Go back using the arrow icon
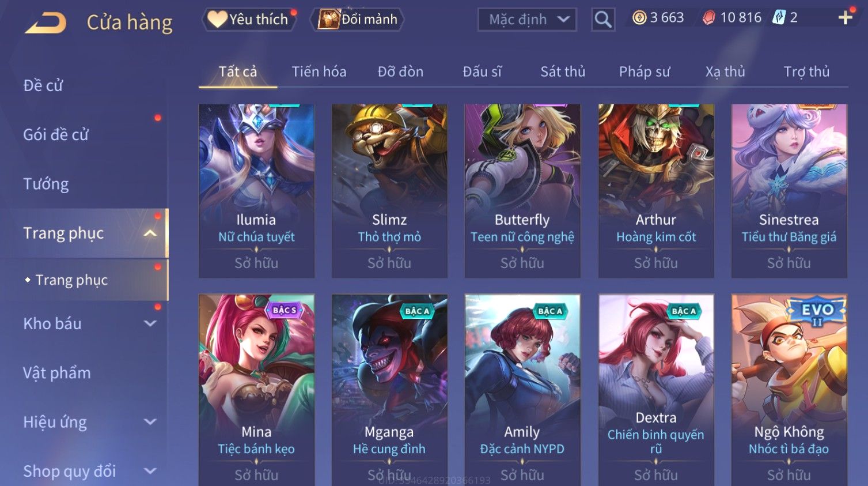 (46, 22)
